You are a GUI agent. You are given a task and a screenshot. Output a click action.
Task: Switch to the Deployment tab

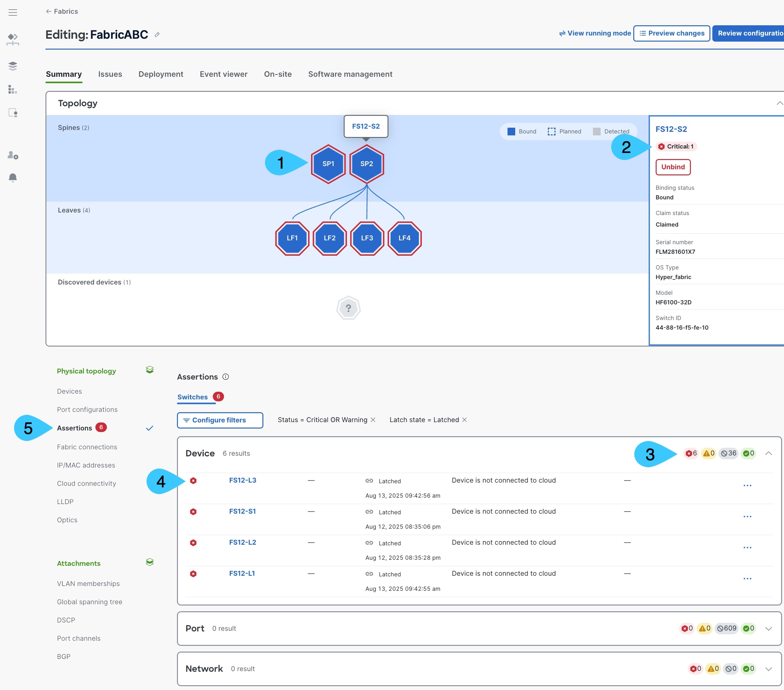click(x=161, y=74)
